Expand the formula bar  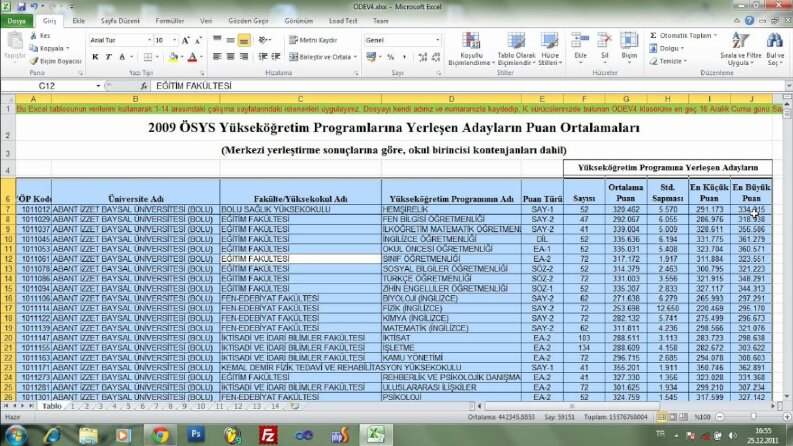click(788, 86)
